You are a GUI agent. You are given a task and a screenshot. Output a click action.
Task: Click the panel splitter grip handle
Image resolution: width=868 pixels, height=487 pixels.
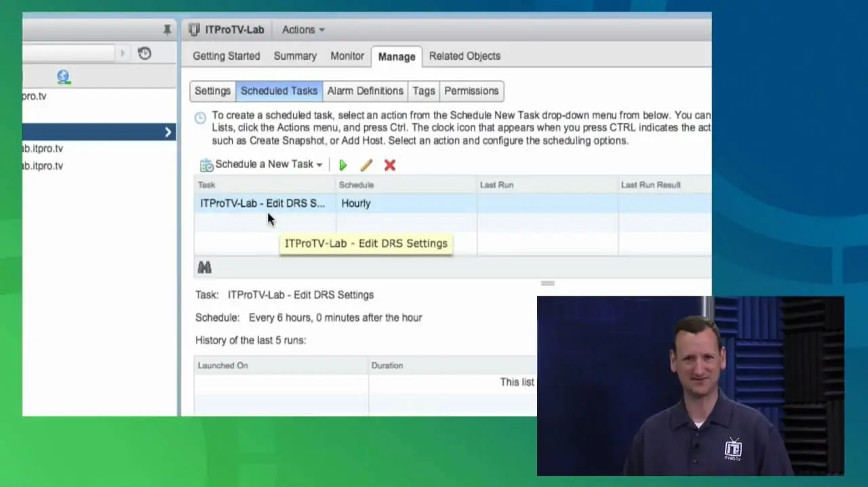pos(547,284)
